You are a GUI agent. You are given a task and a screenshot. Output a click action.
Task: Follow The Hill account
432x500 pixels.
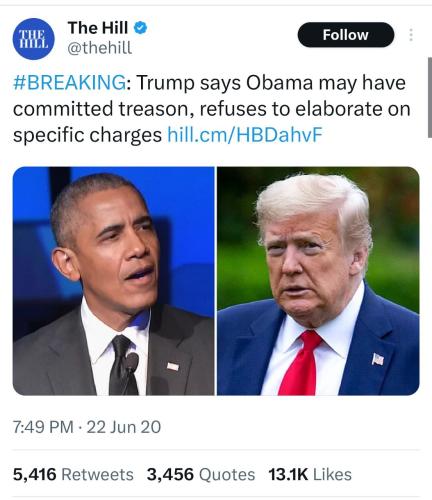pos(346,35)
